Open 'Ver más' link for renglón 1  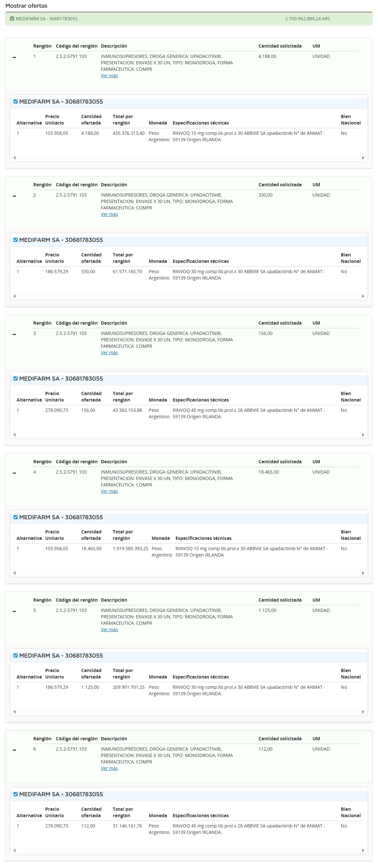109,76
